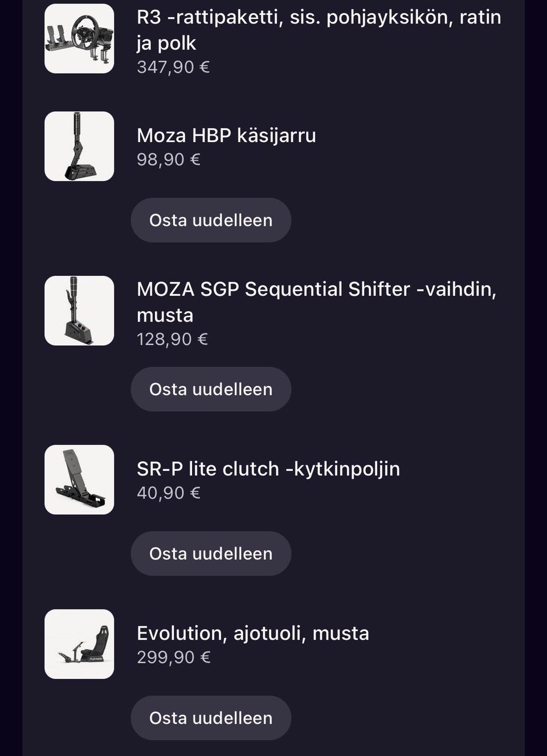This screenshot has width=547, height=756.
Task: Click the 347,90 € price text
Action: tap(173, 67)
